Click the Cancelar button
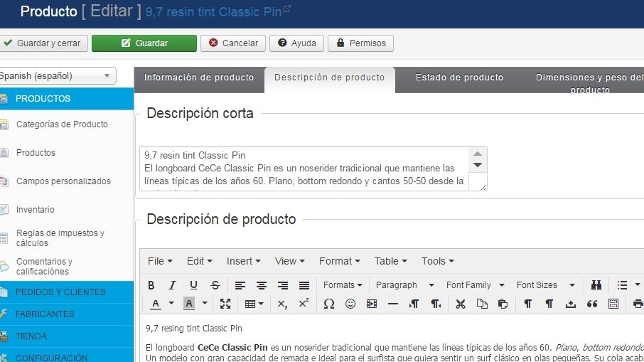The width and height of the screenshot is (644, 362). click(233, 43)
